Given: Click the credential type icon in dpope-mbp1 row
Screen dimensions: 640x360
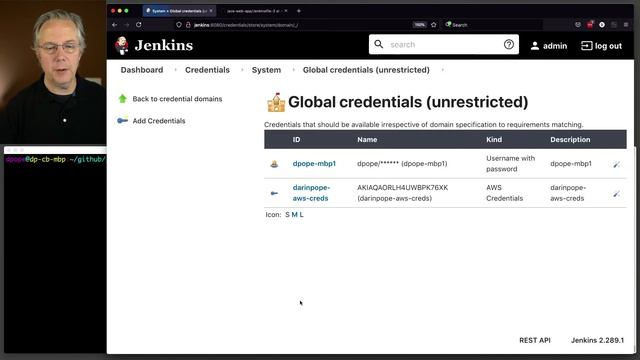Looking at the screenshot, I should [274, 164].
